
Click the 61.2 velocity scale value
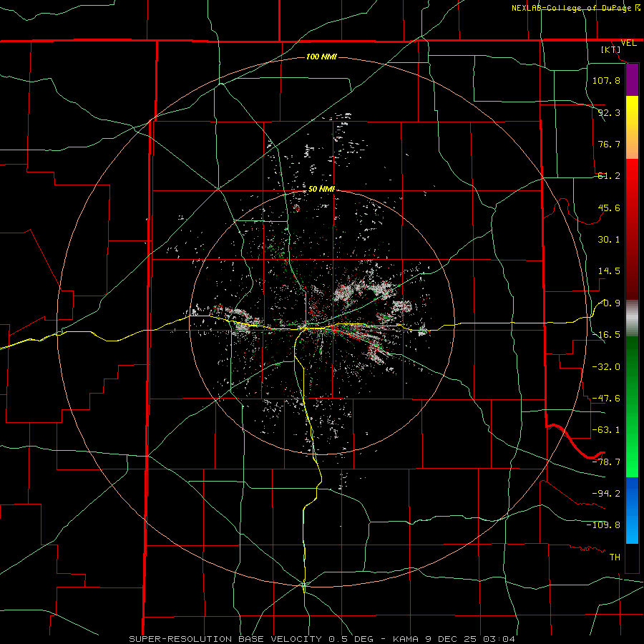(x=609, y=176)
